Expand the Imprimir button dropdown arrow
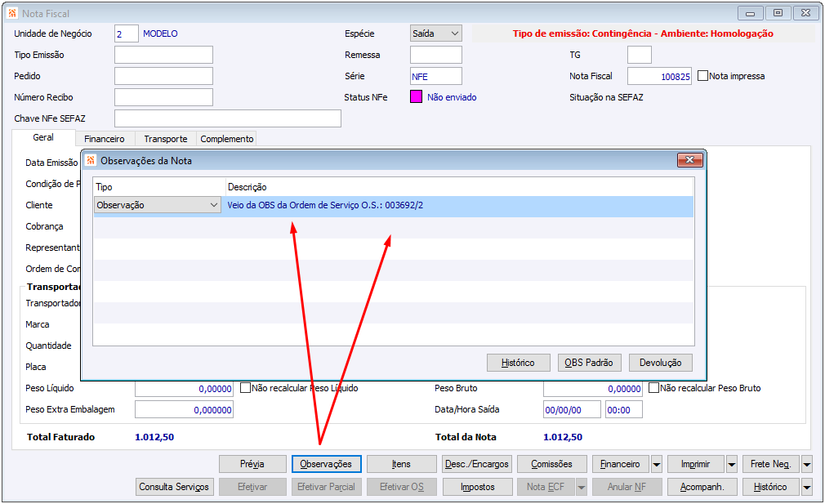 [731, 464]
